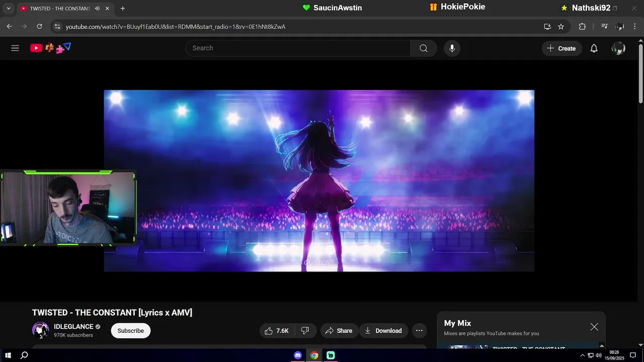The image size is (644, 362).
Task: Show hidden system tray icons
Action: click(x=583, y=355)
